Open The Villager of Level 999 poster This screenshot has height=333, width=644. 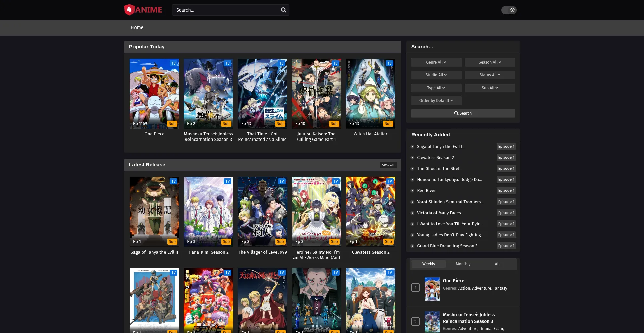coord(262,212)
